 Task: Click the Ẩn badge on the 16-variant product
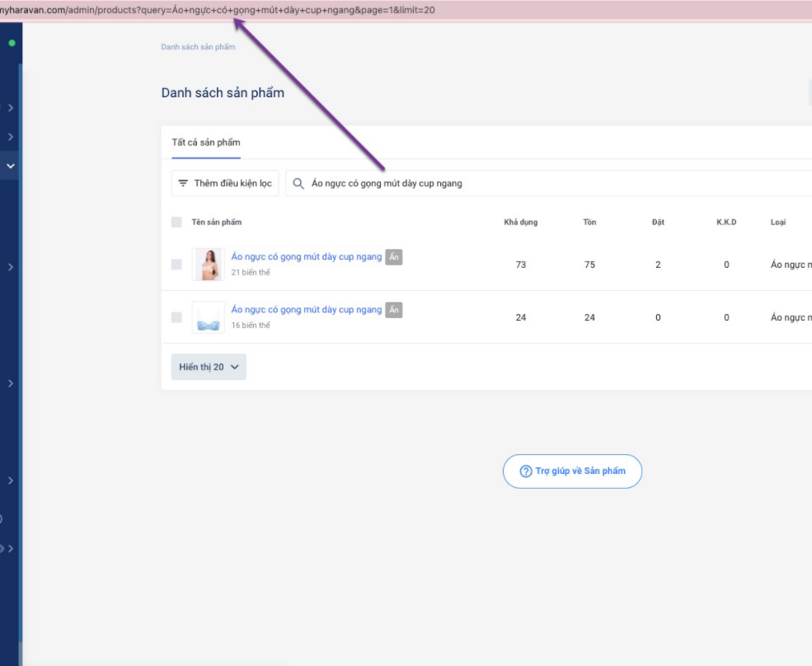coord(394,310)
